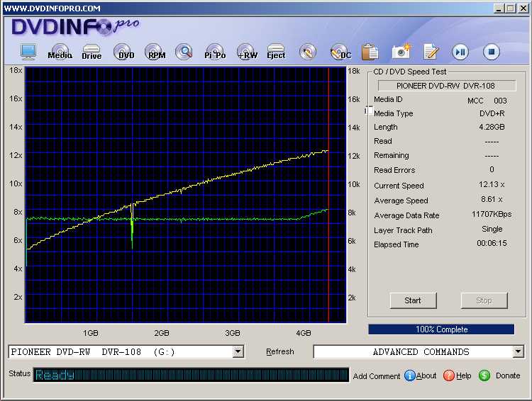Expand the Advanced Commands dropdown arrow
The width and height of the screenshot is (532, 401).
tap(518, 352)
